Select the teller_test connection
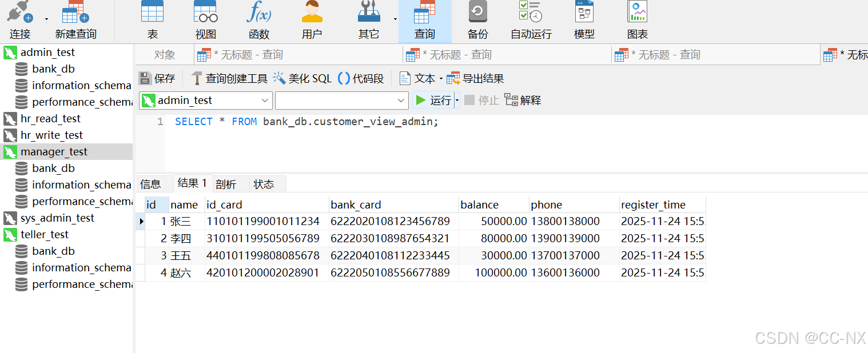The height and width of the screenshot is (353, 868). (x=45, y=234)
